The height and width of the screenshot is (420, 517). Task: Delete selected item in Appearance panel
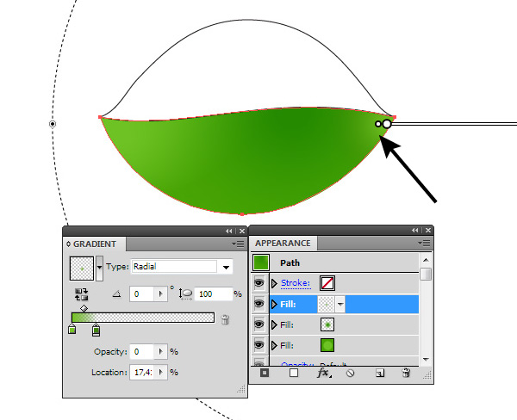[406, 374]
